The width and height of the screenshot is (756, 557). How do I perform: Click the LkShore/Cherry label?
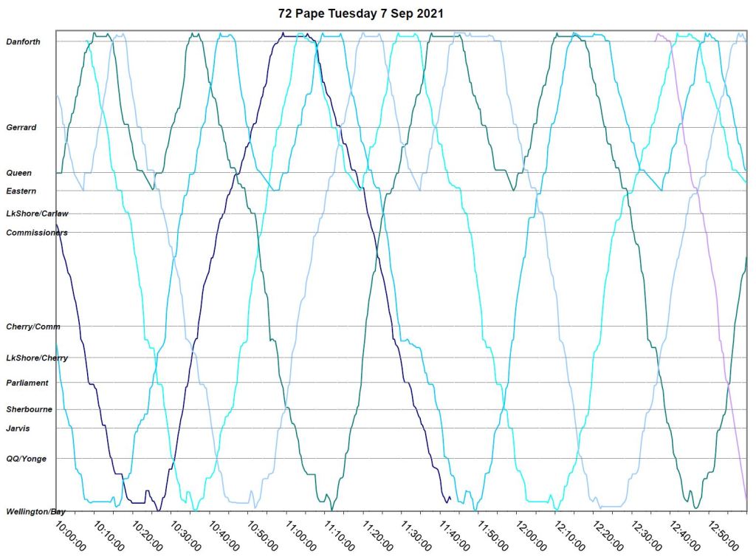(x=37, y=358)
